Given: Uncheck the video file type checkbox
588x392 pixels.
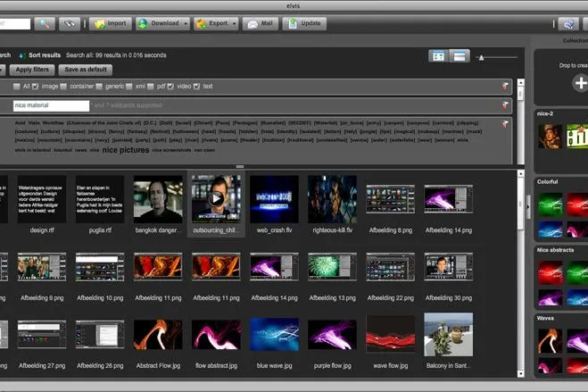Looking at the screenshot, I should (170, 87).
